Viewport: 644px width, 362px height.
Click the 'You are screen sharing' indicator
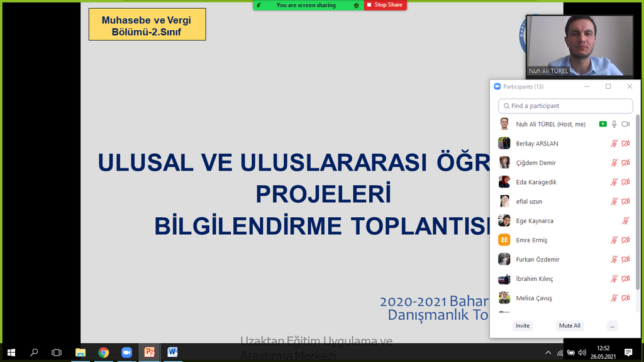point(306,5)
